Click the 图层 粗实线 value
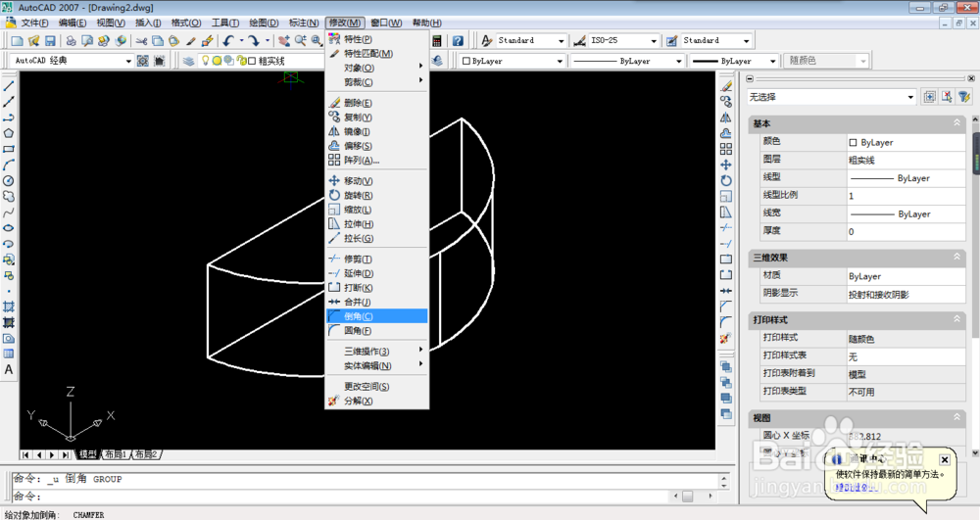Screen dimensions: 980x520 pos(906,161)
